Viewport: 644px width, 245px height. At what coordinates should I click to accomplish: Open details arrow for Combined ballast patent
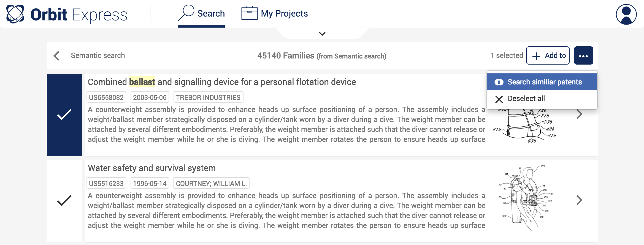[579, 114]
